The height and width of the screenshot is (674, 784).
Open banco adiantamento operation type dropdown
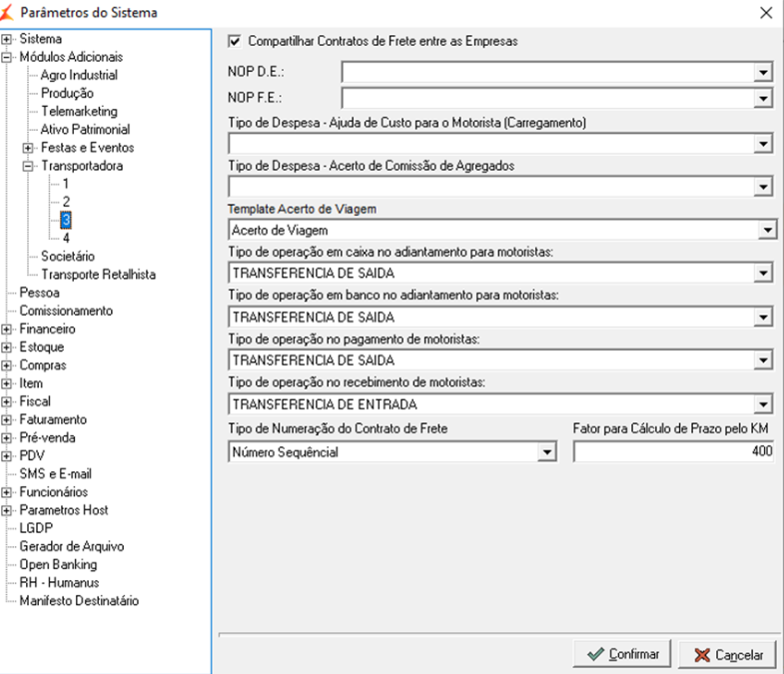(763, 317)
